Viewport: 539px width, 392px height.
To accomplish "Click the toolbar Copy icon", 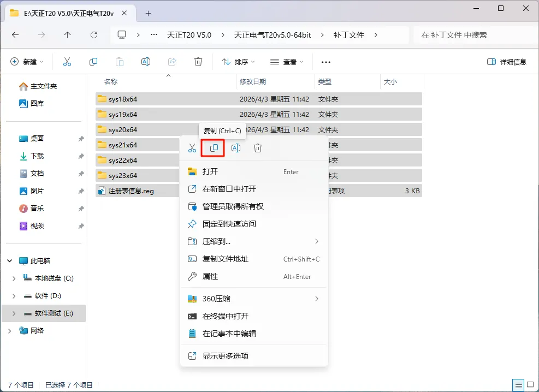I will click(93, 62).
